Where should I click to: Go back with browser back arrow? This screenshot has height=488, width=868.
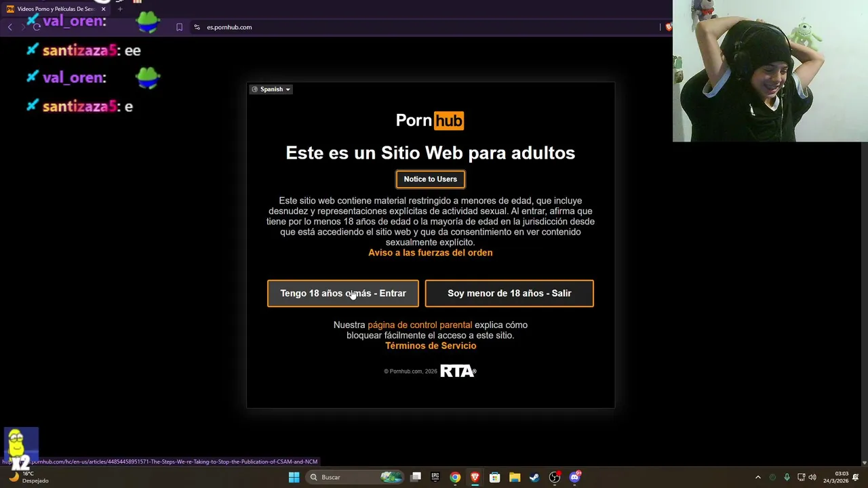click(10, 27)
